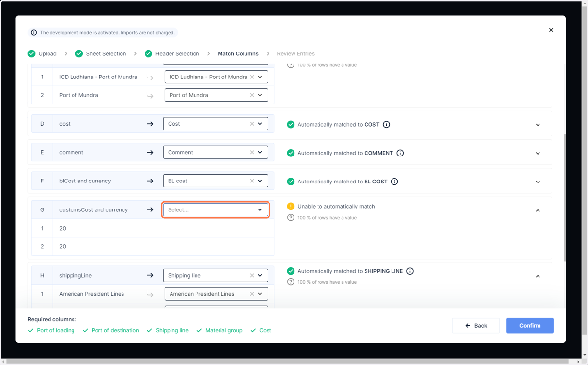Click info icon next to COST match
The width and height of the screenshot is (588, 365).
[x=386, y=125]
